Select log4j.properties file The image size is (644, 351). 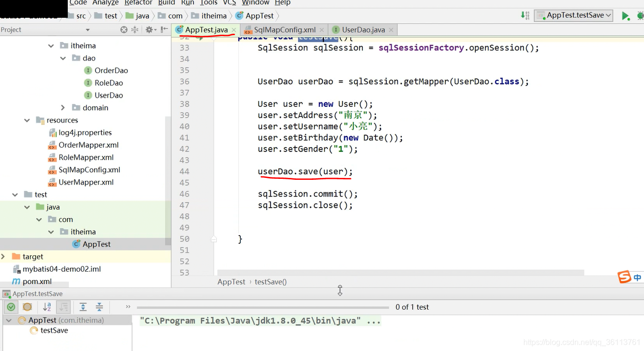85,133
